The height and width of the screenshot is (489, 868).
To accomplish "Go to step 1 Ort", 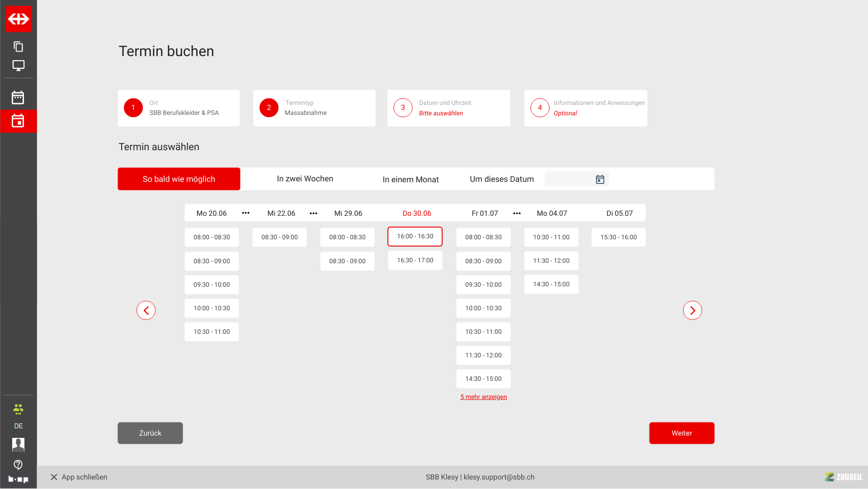I will pos(179,108).
